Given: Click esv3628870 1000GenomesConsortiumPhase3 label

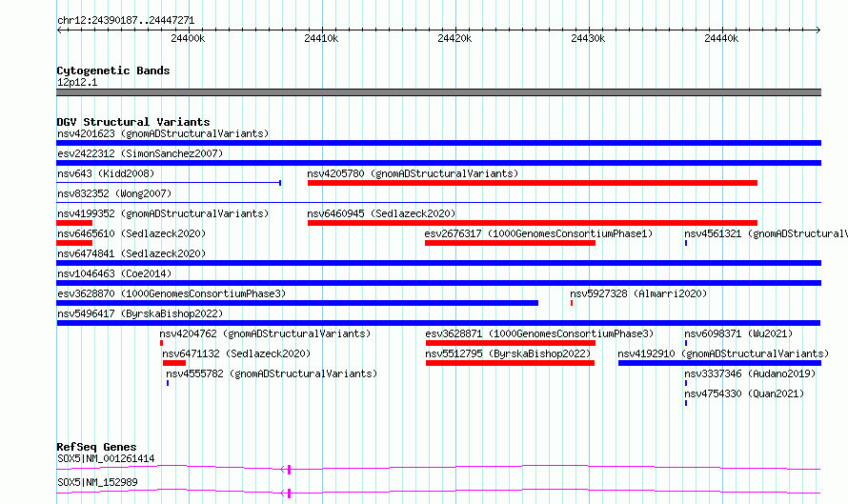Looking at the screenshot, I should click(172, 293).
